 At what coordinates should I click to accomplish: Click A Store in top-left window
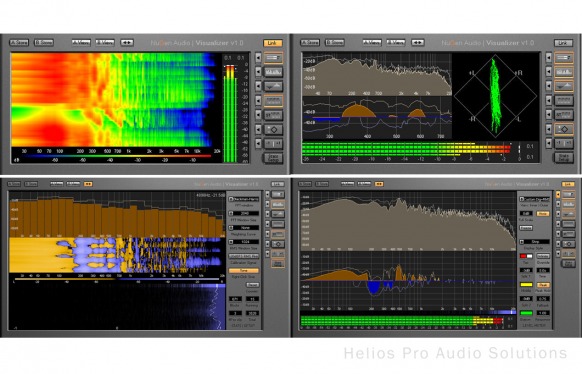19,43
